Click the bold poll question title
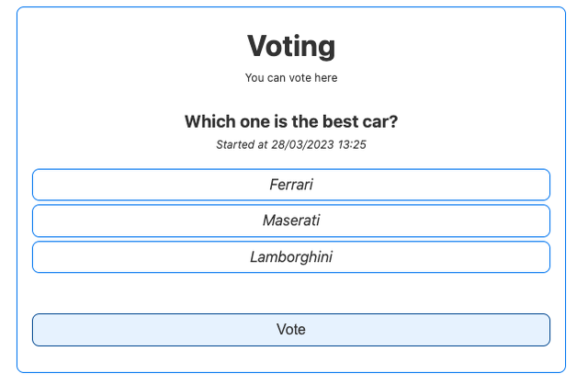 [291, 122]
